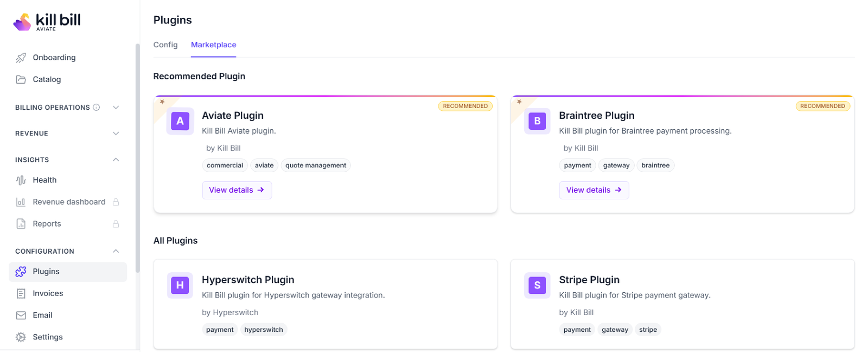Click the Plugins puzzle icon
This screenshot has width=868, height=352.
point(21,272)
